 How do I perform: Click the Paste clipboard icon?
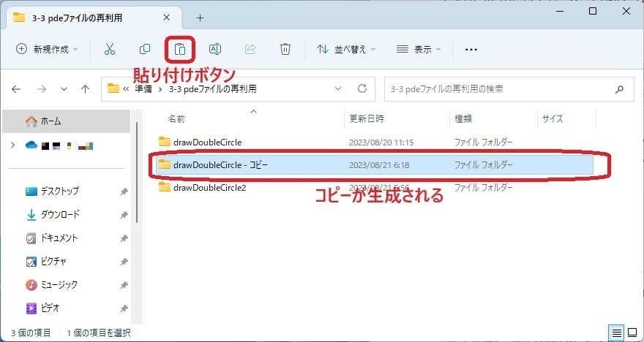[180, 49]
